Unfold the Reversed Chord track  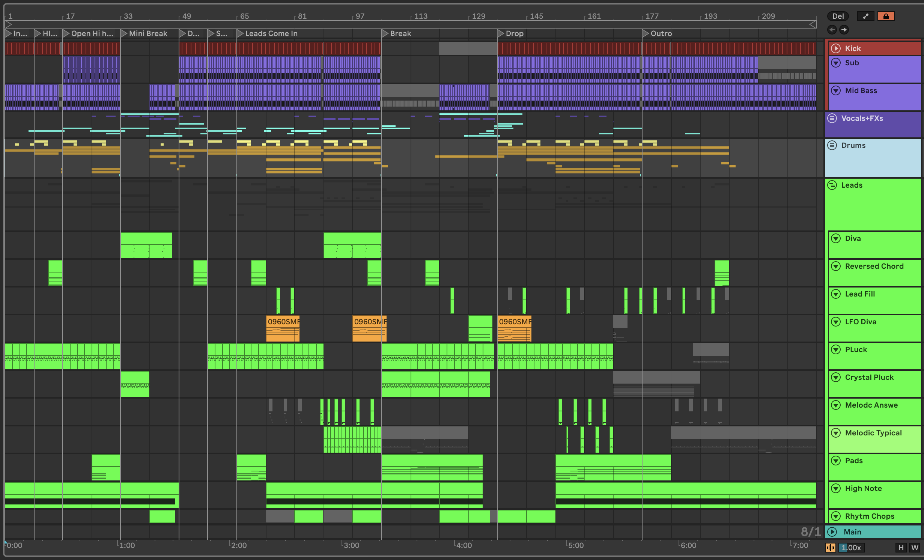coord(836,266)
